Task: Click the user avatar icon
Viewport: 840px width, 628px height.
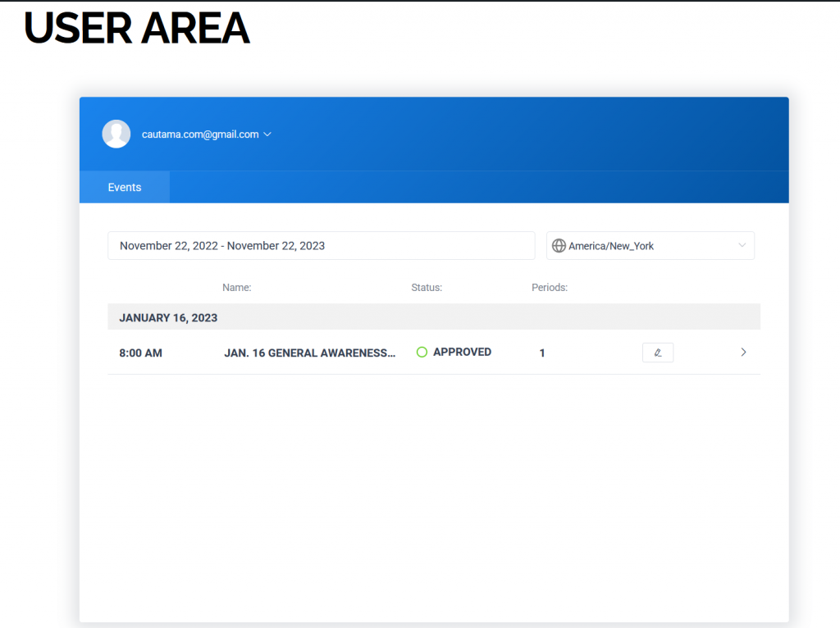Action: pos(116,134)
